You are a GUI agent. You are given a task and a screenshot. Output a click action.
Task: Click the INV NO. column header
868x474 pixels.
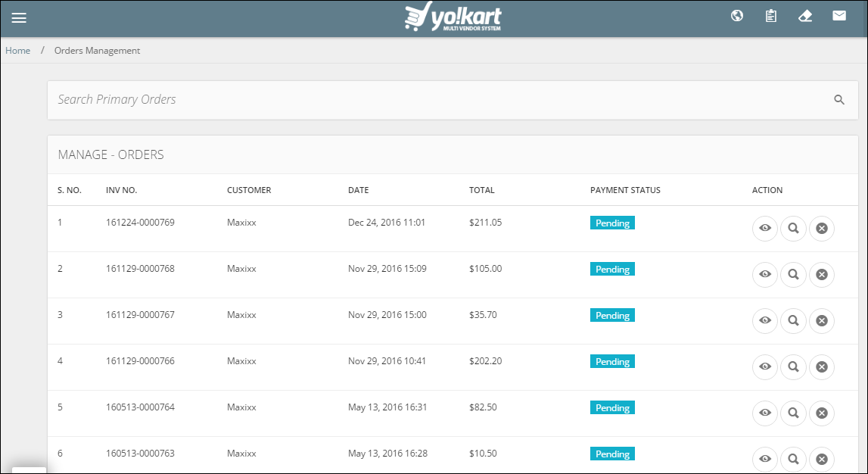pyautogui.click(x=121, y=190)
